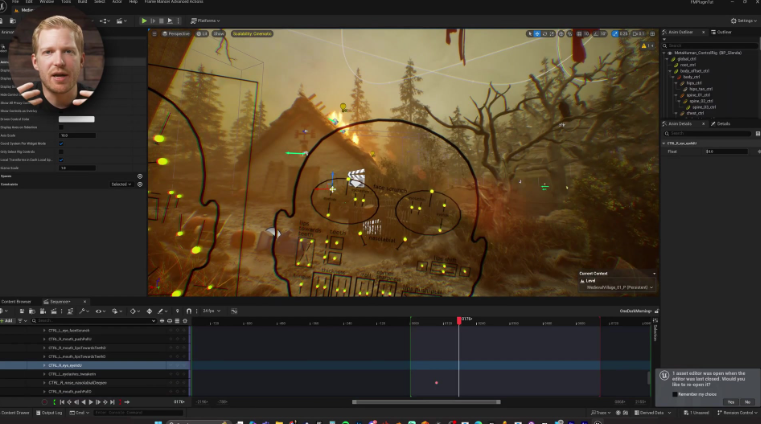
Task: Start Play In Editor with the green play button
Action: [x=144, y=21]
